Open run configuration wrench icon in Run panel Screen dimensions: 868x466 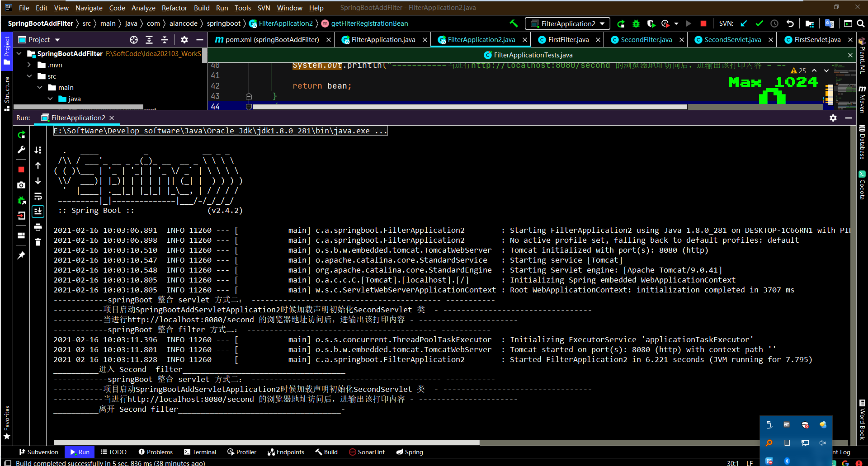(x=21, y=150)
